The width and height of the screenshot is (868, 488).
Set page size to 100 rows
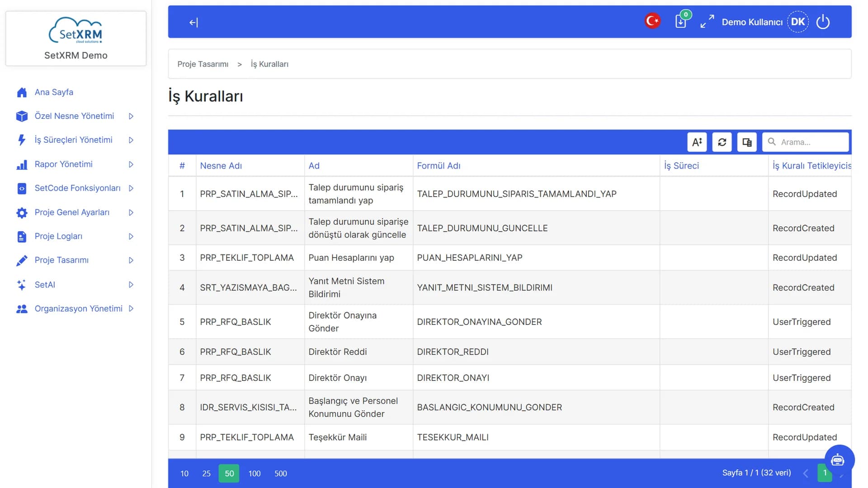(255, 474)
